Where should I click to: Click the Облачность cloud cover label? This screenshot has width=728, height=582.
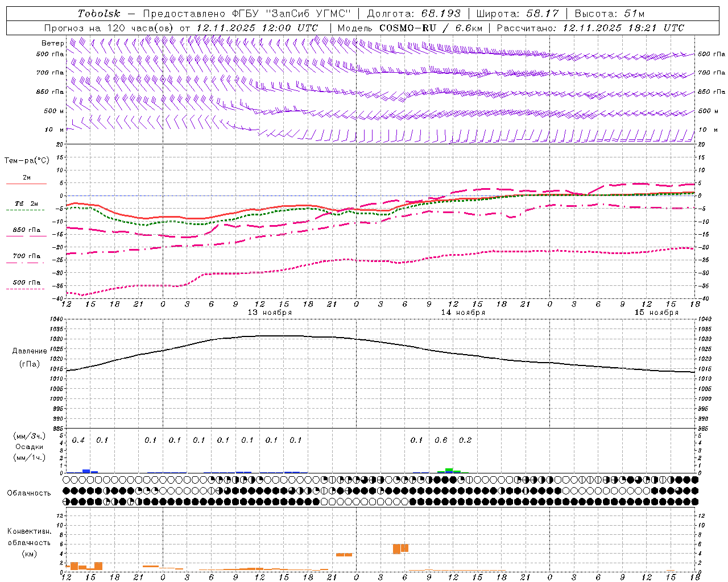pos(29,493)
